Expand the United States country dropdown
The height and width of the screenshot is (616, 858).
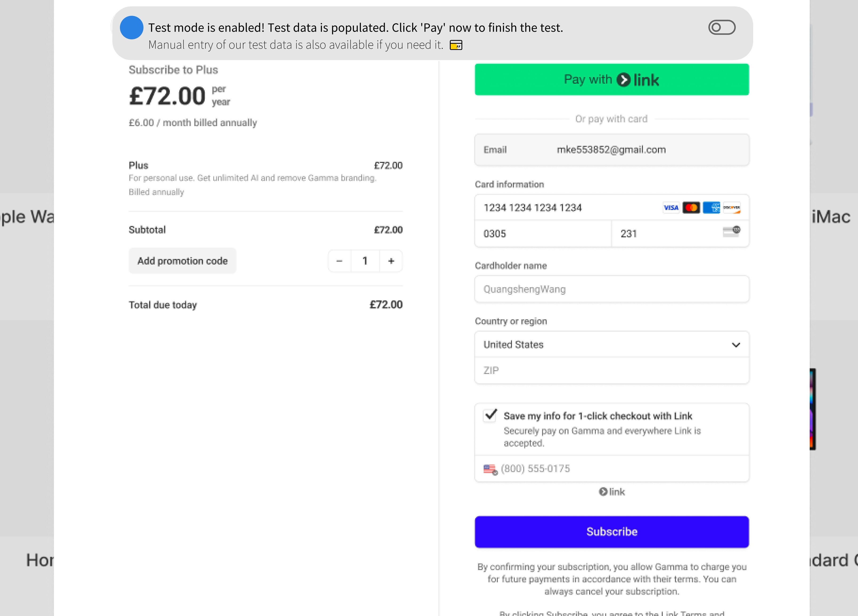tap(611, 345)
